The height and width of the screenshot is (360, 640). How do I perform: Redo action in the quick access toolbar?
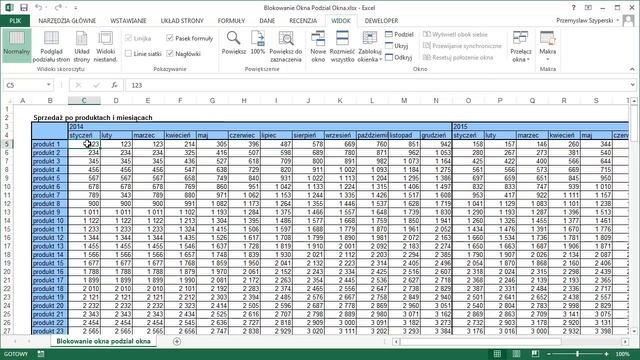(58, 7)
